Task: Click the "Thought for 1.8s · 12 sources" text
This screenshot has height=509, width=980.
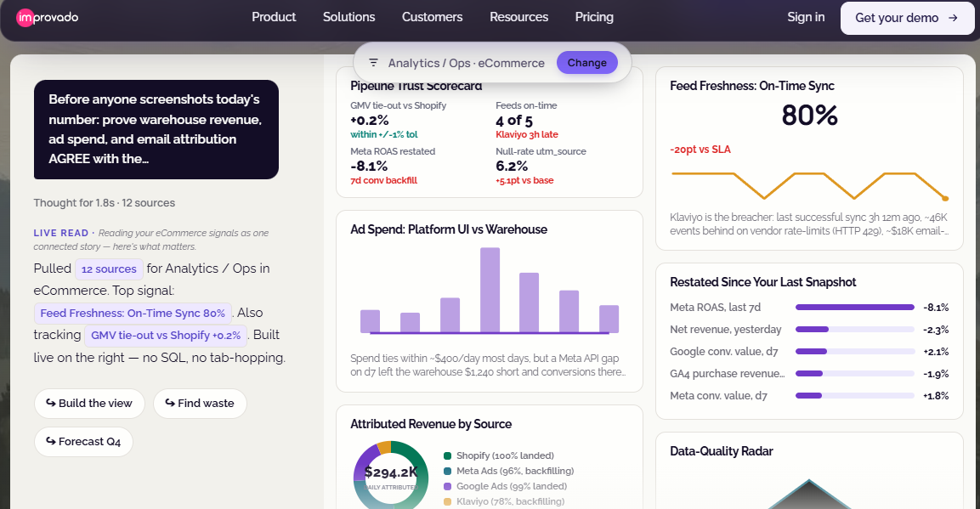Action: pyautogui.click(x=105, y=203)
